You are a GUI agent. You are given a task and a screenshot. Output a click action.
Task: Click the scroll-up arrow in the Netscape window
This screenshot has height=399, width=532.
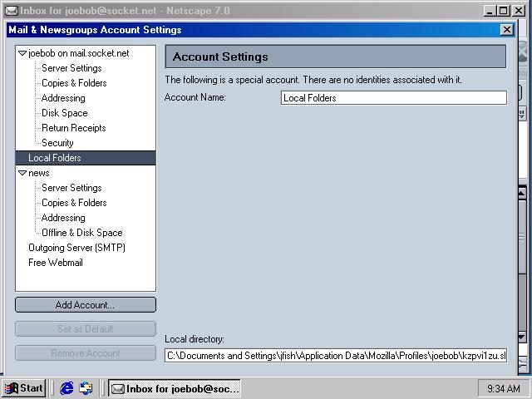[522, 194]
